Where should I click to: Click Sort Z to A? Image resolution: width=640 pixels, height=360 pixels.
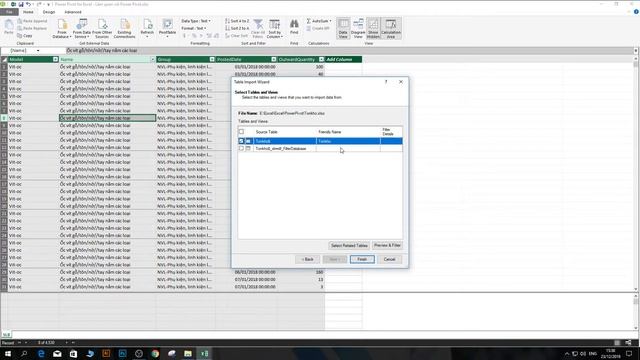tap(237, 28)
